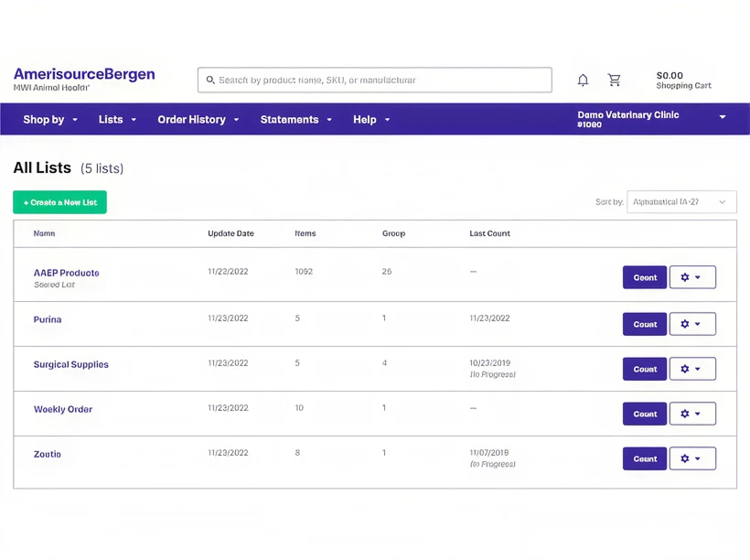750x560 pixels.
Task: Click Count button for Purina list
Action: [x=644, y=324]
